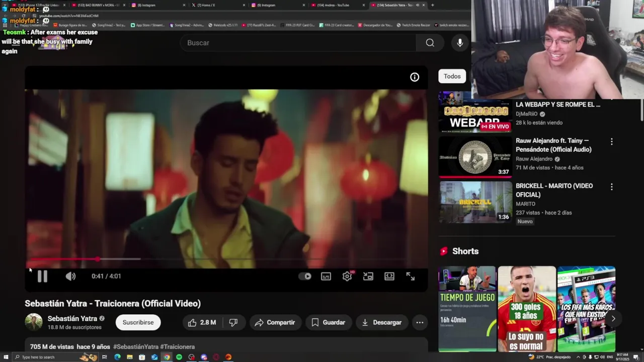The width and height of the screenshot is (644, 362).
Task: Open the Twitch Emote Resizer bookmark
Action: pos(414,25)
